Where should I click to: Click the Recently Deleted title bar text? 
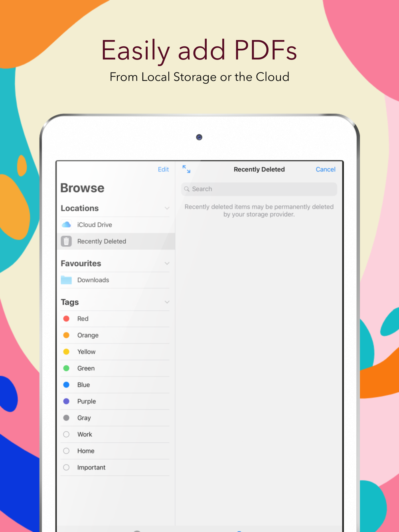(259, 169)
